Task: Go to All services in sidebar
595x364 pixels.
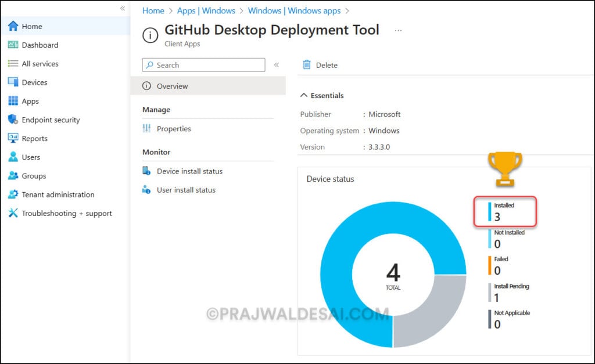Action: pyautogui.click(x=40, y=64)
